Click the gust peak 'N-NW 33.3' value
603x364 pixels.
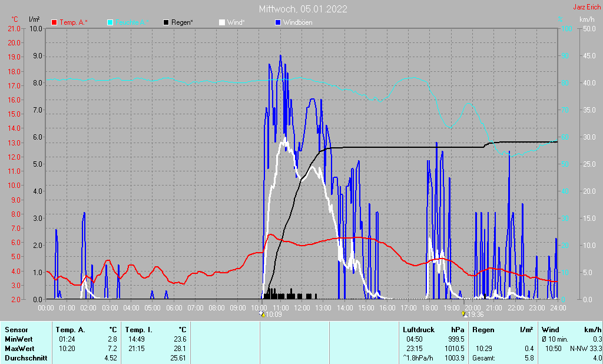click(x=586, y=349)
